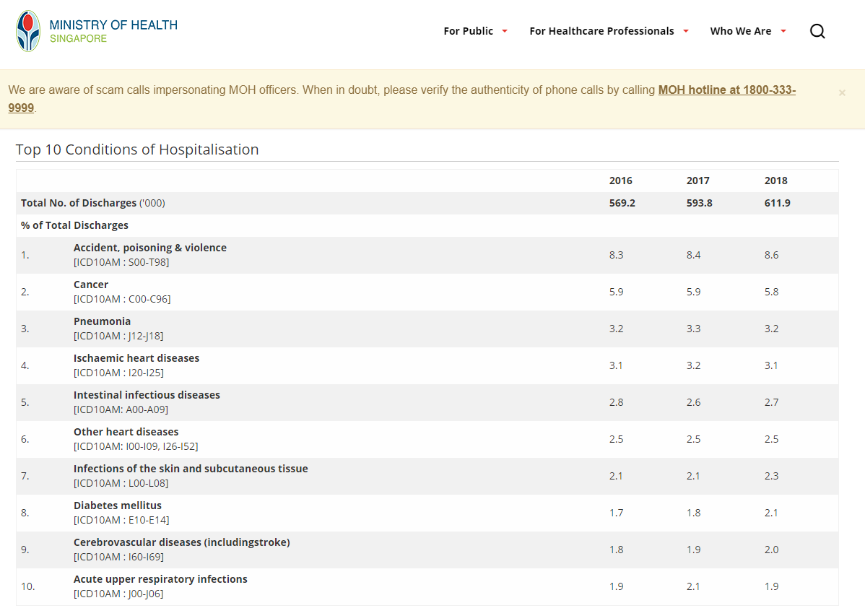Click the Pneumonia row title
The width and height of the screenshot is (865, 616).
pyautogui.click(x=102, y=321)
